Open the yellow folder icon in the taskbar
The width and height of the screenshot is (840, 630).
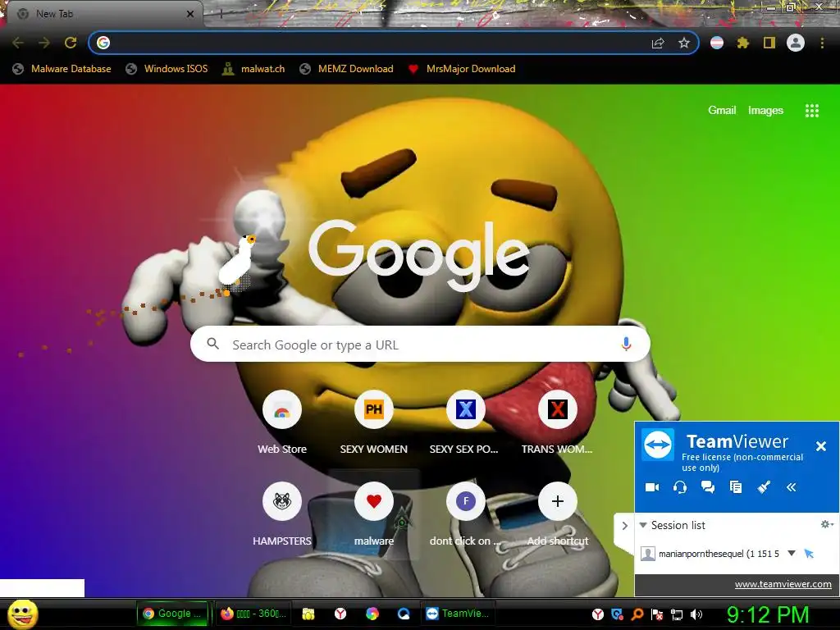click(308, 614)
